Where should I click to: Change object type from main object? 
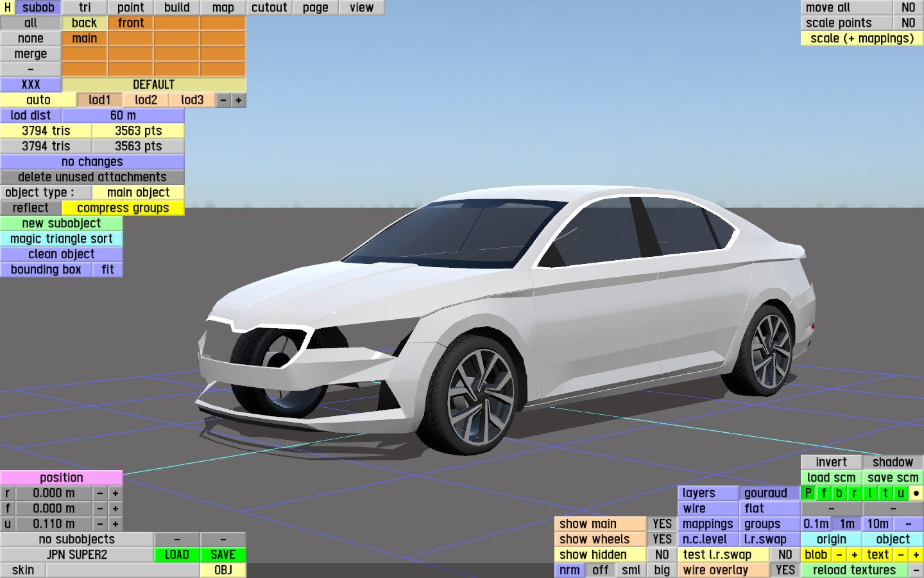pos(139,193)
